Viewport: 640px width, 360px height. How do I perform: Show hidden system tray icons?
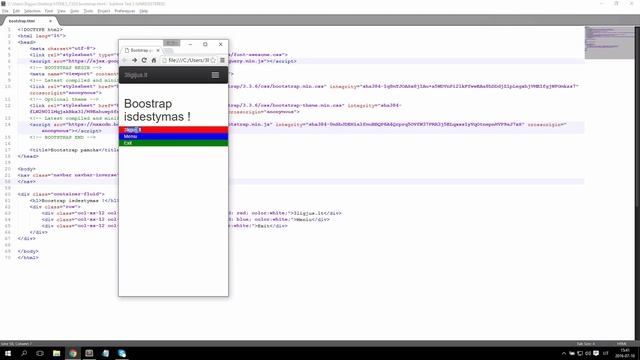coord(564,353)
